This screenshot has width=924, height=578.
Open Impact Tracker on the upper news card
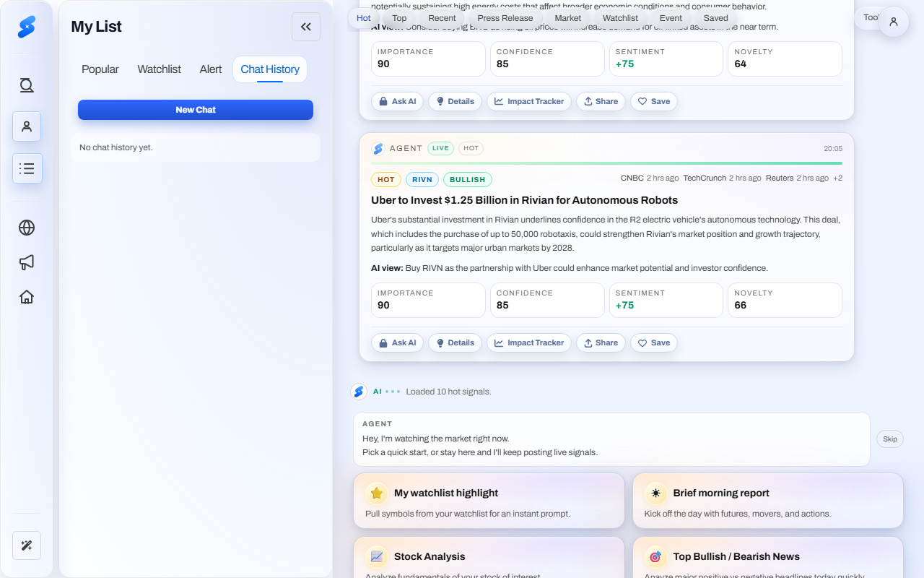pos(529,101)
